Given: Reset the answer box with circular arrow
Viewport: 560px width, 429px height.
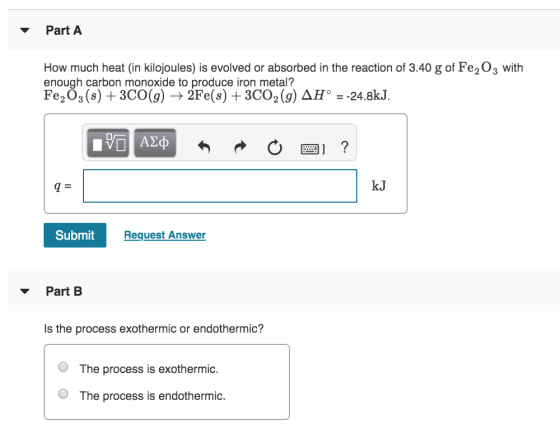Looking at the screenshot, I should [275, 147].
